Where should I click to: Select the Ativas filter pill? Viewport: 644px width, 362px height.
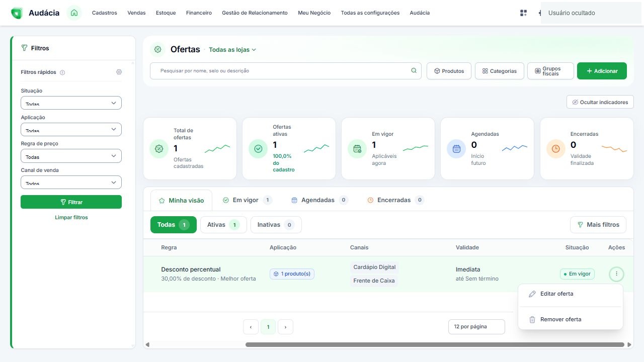(223, 225)
